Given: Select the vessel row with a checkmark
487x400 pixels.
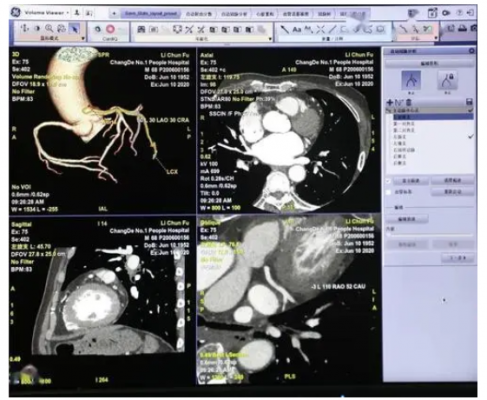Looking at the screenshot, I should tap(433, 137).
